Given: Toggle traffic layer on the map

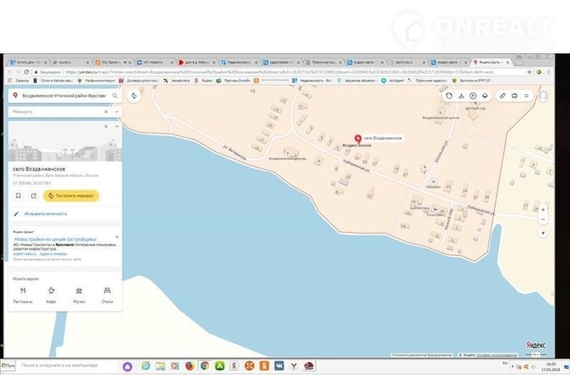Looking at the screenshot, I should pos(450,96).
